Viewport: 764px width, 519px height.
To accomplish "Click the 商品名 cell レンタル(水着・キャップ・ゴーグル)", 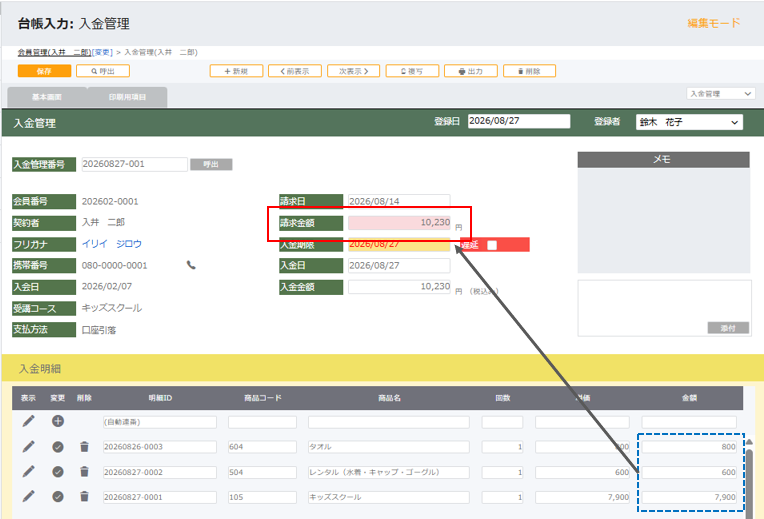I will [x=389, y=472].
